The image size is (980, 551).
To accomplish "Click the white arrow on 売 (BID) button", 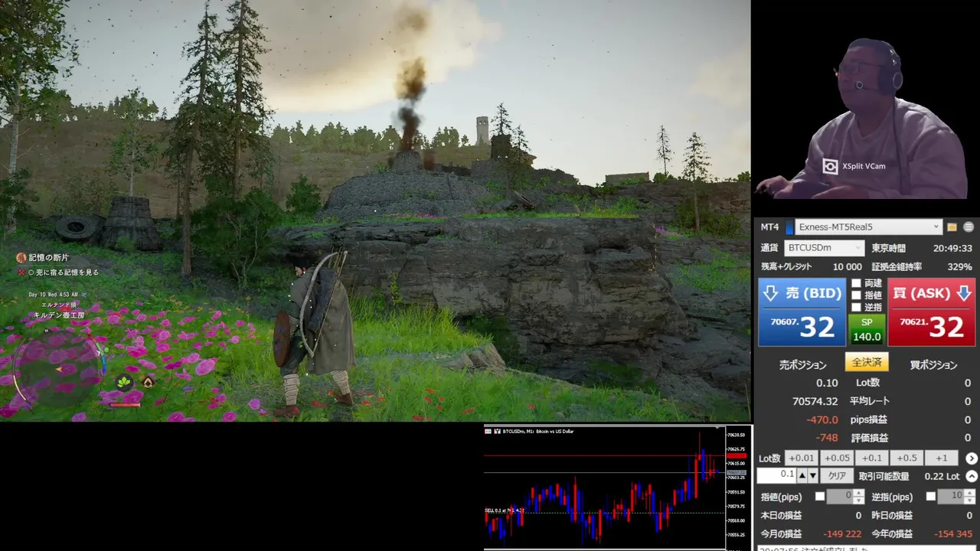I will tap(771, 293).
